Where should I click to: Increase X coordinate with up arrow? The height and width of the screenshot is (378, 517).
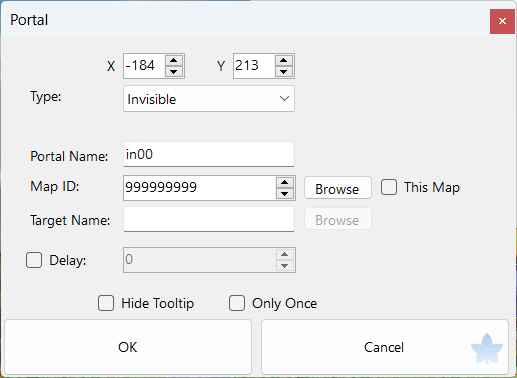[x=174, y=61]
